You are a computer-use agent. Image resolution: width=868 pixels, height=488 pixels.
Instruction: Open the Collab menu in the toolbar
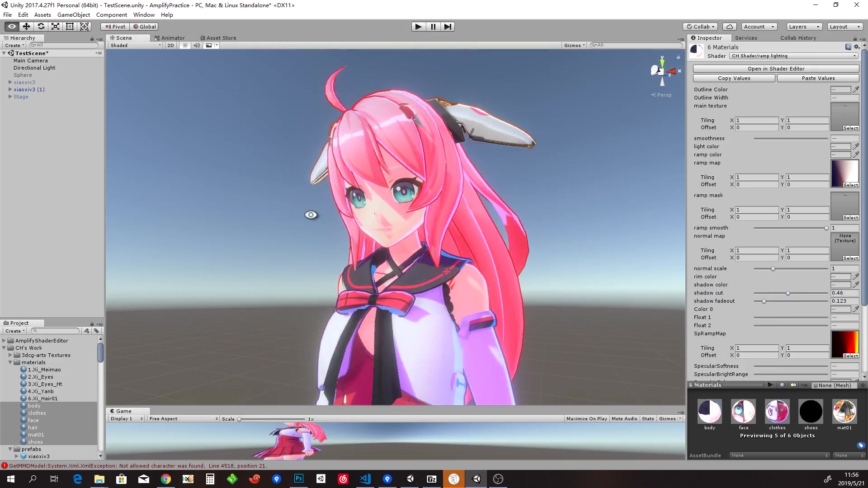coord(700,26)
